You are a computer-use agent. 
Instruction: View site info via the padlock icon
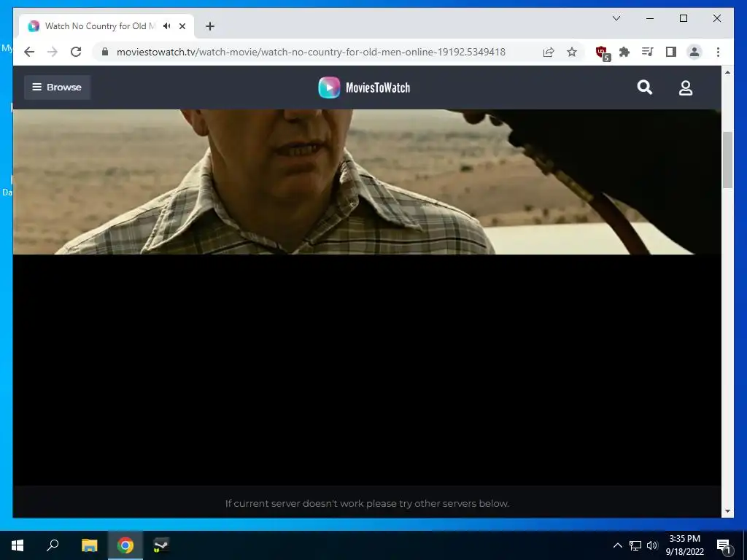coord(105,52)
